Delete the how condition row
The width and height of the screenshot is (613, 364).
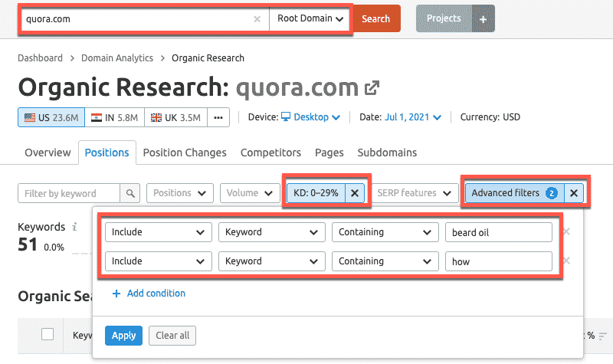pyautogui.click(x=566, y=261)
